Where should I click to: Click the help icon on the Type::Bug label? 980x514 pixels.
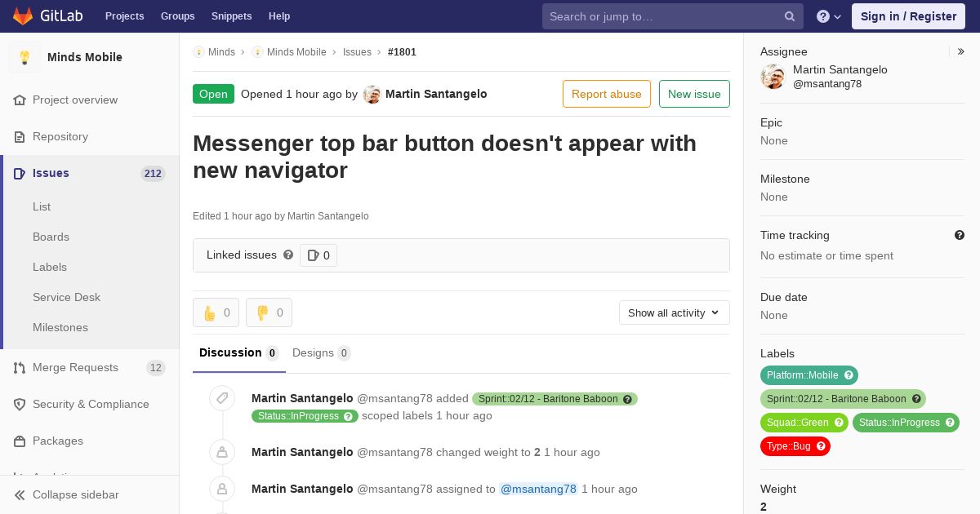tap(822, 446)
